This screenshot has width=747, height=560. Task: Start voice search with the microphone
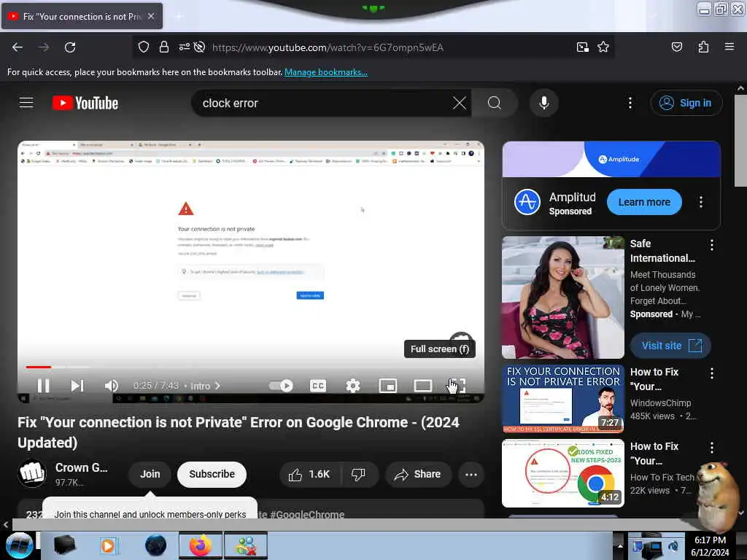click(x=543, y=103)
